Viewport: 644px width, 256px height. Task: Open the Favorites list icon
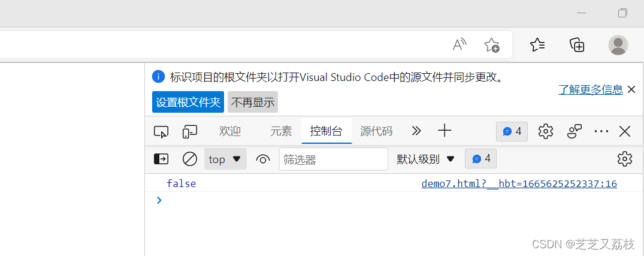(x=537, y=44)
